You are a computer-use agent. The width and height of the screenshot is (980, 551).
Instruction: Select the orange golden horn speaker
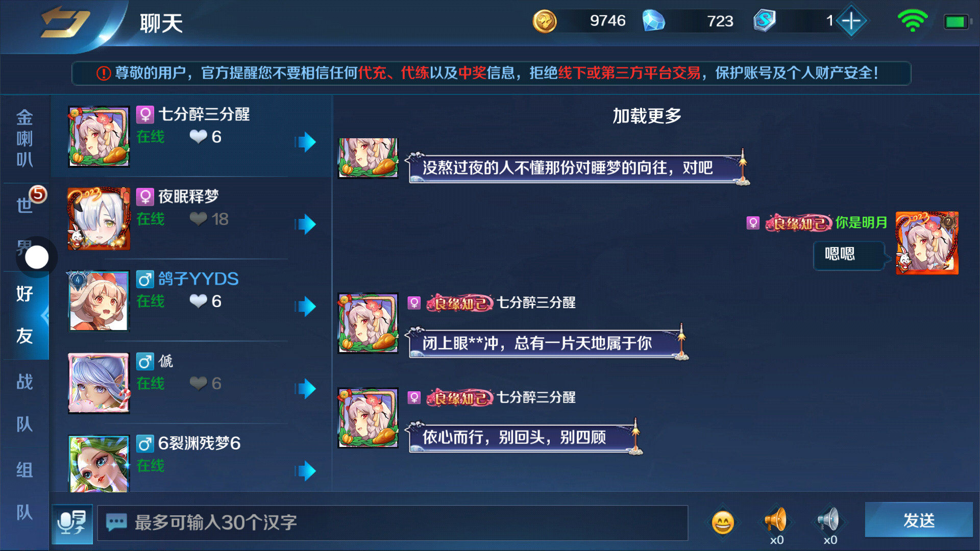(776, 520)
